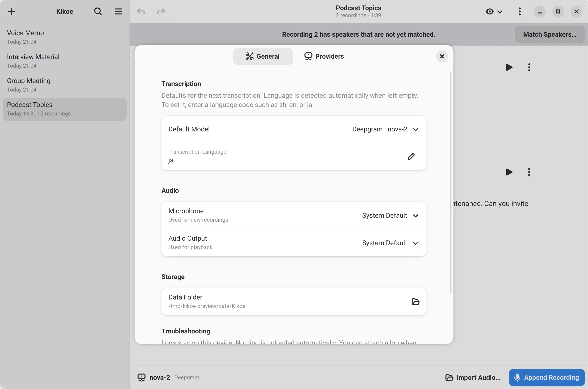Click the undo arrow
Viewport: 588px width, 389px height.
[141, 11]
